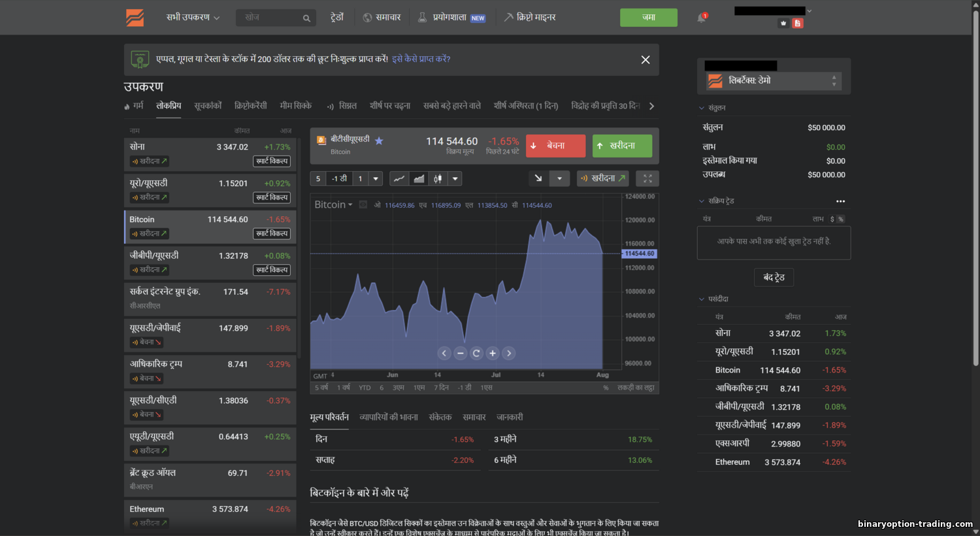Reset the chart view

pyautogui.click(x=476, y=353)
